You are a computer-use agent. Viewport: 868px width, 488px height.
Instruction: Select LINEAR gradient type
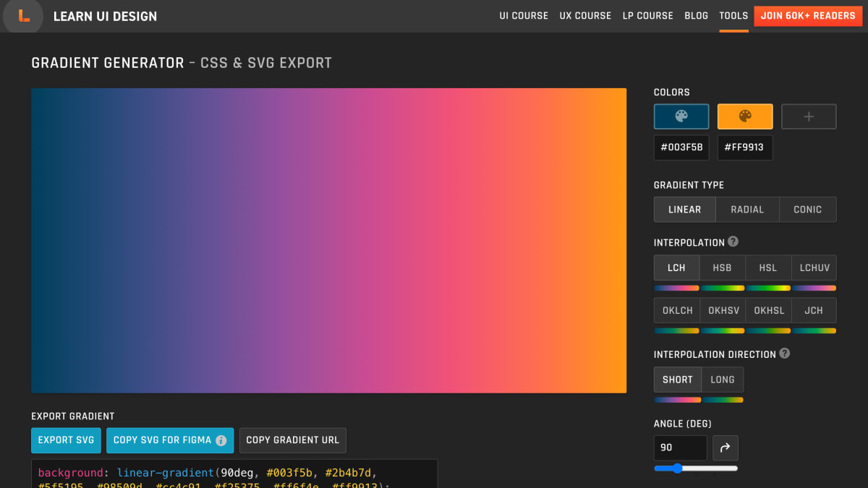point(684,210)
